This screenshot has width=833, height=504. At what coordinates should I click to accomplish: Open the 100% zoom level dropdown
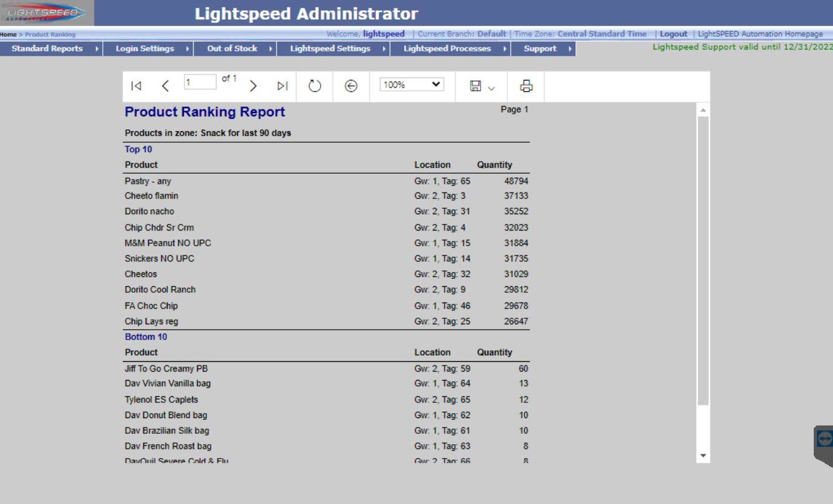pyautogui.click(x=412, y=85)
